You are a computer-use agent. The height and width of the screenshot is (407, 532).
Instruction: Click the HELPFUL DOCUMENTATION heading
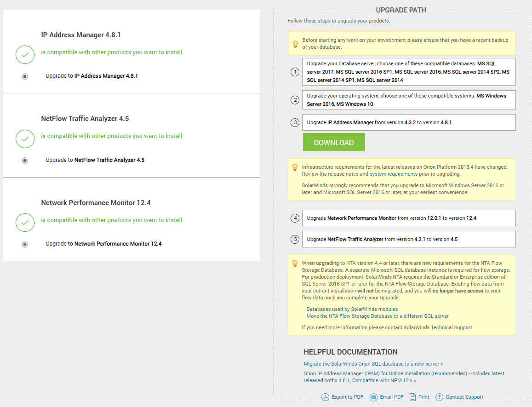pos(350,352)
